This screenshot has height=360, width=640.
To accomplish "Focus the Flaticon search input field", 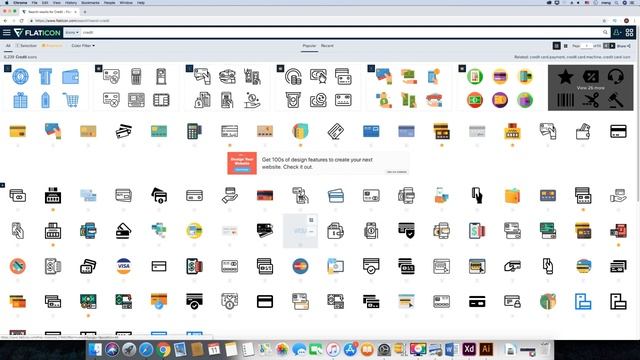I will pos(341,32).
